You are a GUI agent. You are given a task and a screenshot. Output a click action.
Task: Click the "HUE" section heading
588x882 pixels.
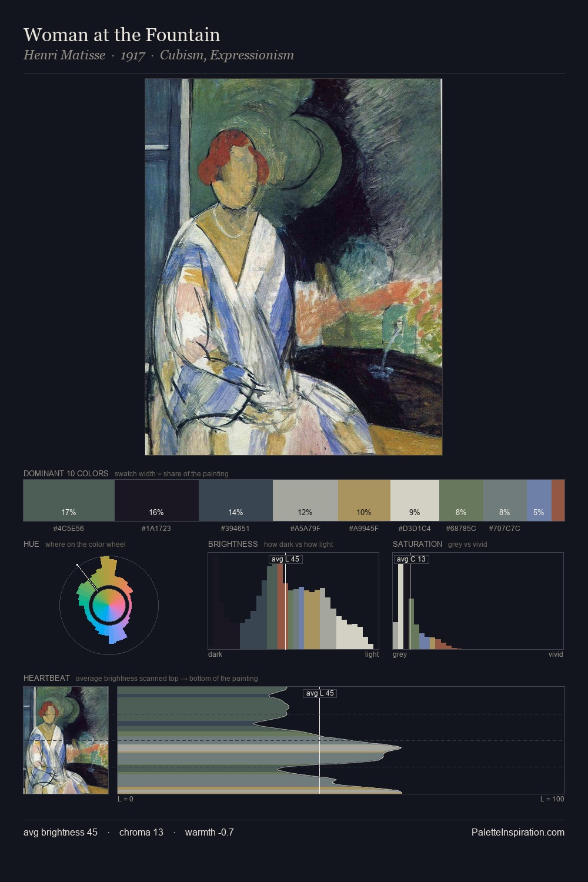point(31,544)
